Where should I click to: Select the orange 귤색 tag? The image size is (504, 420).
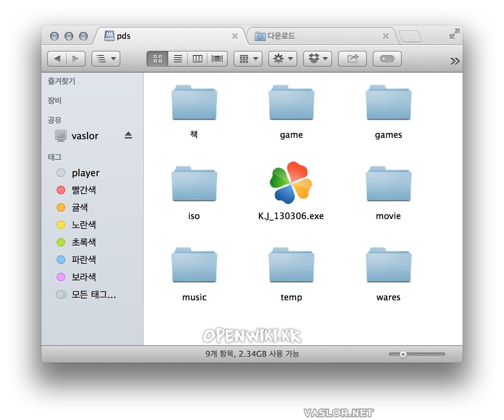[92, 207]
